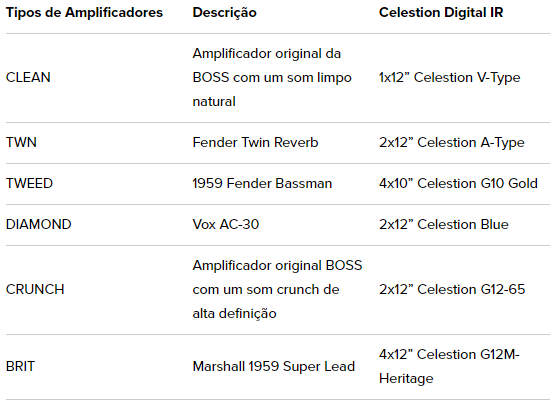Select the BRIT amplifier type cell
Image resolution: width=550 pixels, height=405 pixels.
click(20, 366)
